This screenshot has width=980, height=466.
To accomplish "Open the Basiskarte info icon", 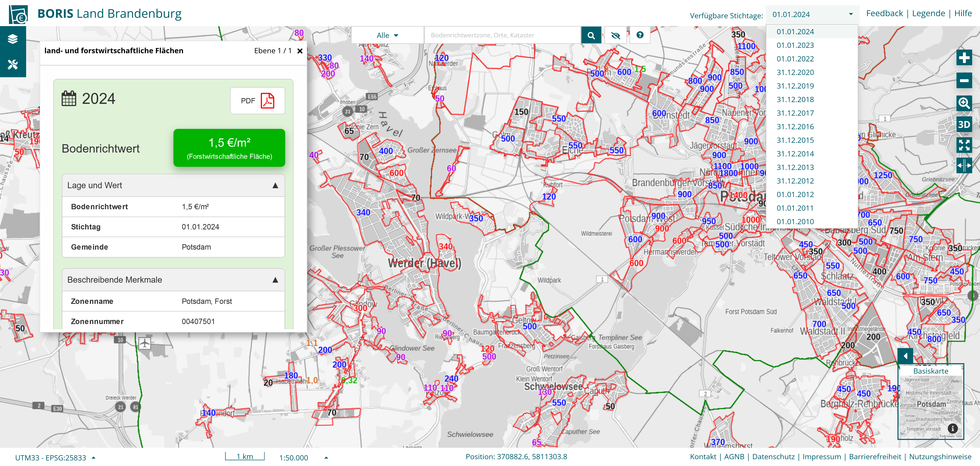I will (x=953, y=428).
